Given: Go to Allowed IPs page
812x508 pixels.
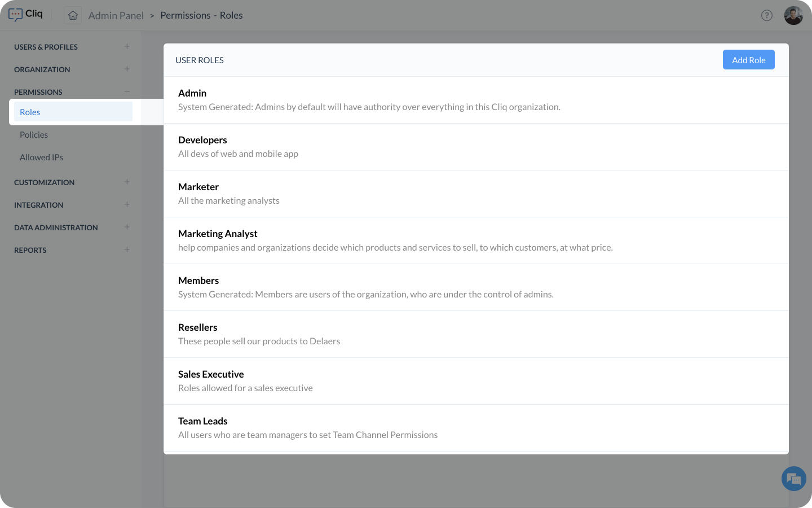Looking at the screenshot, I should (x=41, y=157).
